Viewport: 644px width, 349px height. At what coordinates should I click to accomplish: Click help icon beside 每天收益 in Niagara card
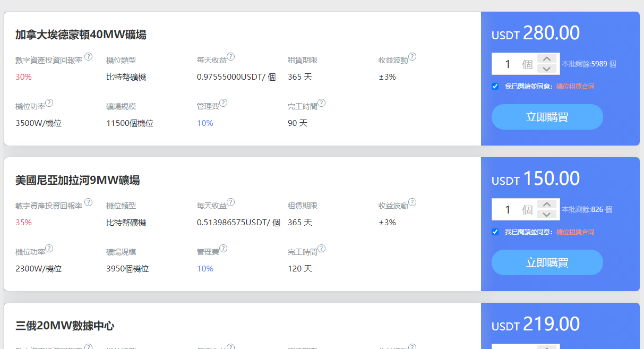231,202
